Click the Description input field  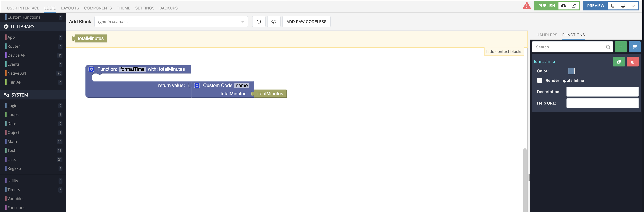(602, 92)
